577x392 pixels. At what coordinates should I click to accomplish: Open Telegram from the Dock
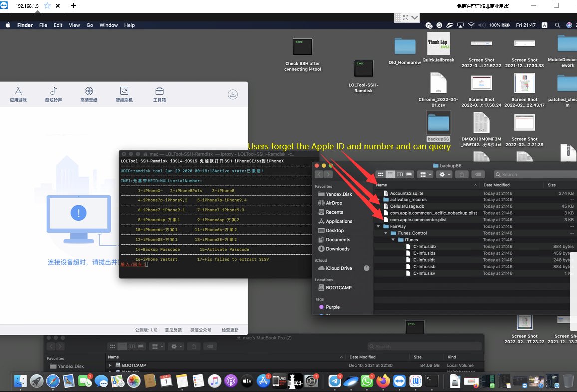[x=334, y=381]
